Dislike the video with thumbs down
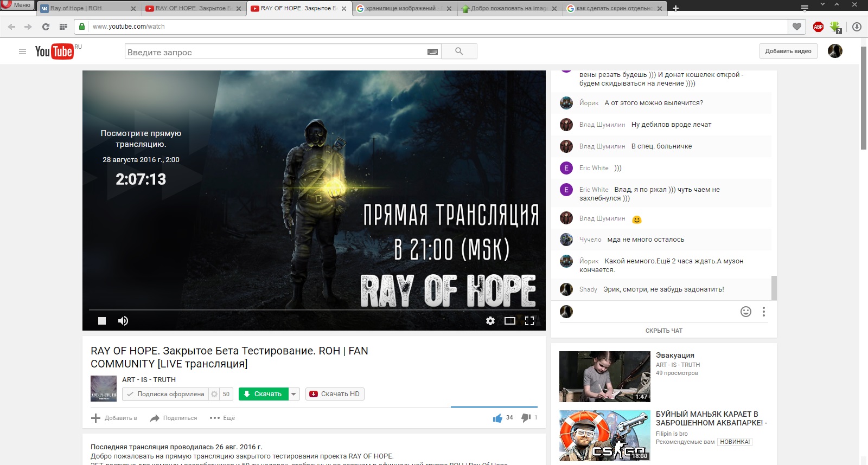 [x=526, y=418]
